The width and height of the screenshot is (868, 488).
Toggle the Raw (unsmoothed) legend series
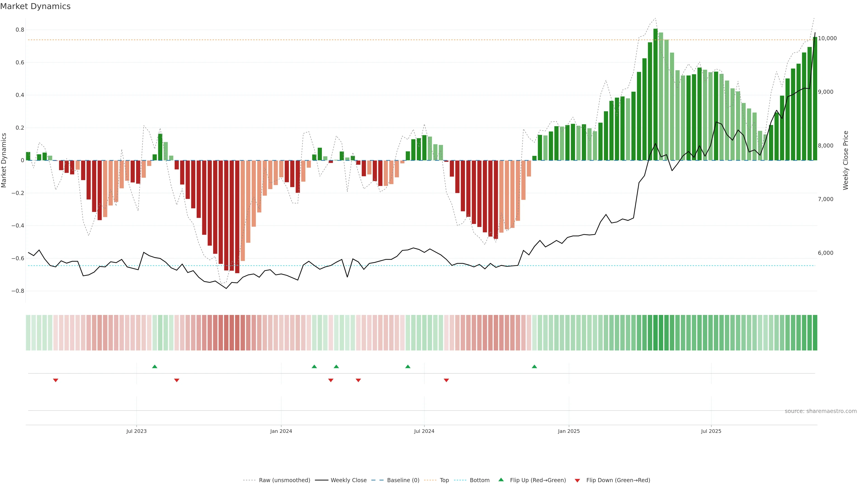click(284, 480)
